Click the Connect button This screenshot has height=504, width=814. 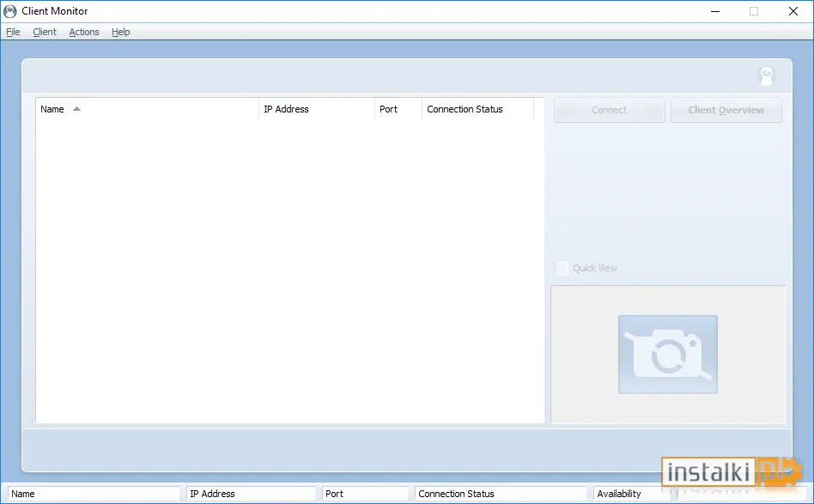click(609, 110)
